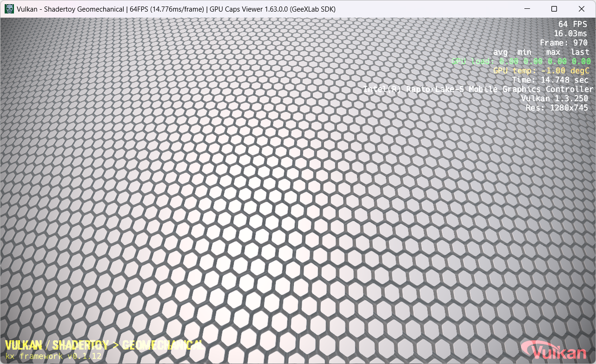This screenshot has width=596, height=364.
Task: Select the 'Frame: 970' counter text
Action: point(563,43)
